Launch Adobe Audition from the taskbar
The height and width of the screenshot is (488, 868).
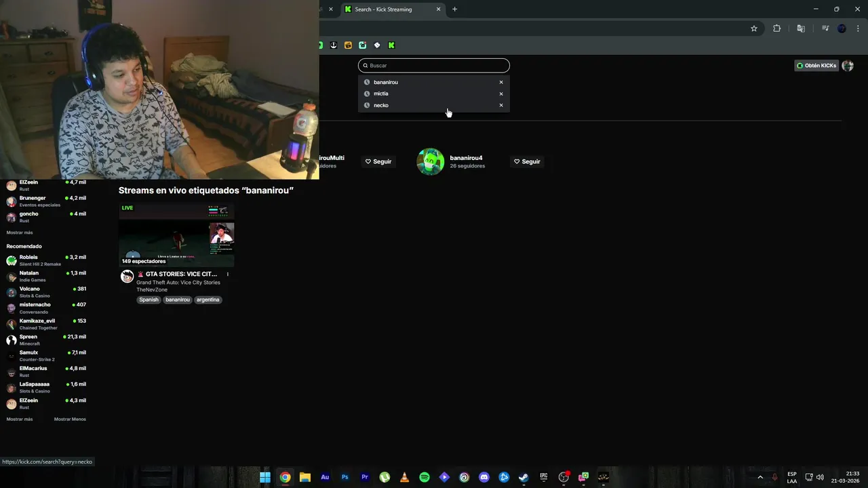pos(325,477)
